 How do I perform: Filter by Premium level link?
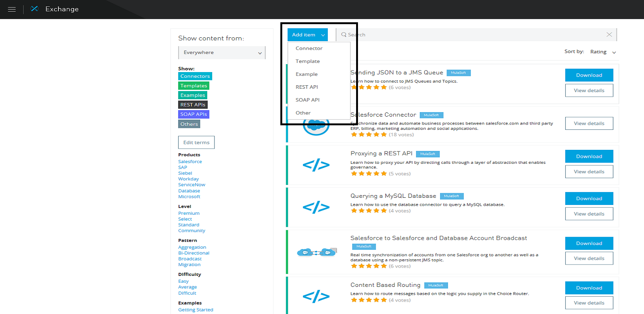(x=189, y=213)
